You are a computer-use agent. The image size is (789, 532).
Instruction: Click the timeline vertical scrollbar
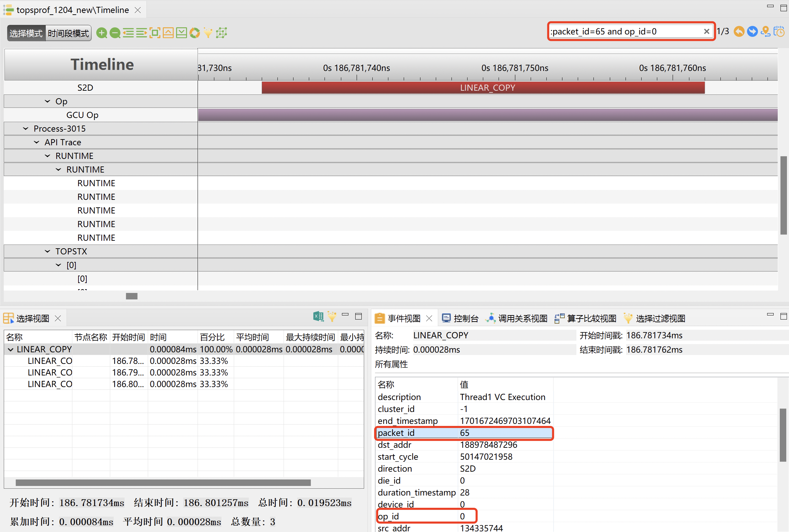tap(784, 195)
